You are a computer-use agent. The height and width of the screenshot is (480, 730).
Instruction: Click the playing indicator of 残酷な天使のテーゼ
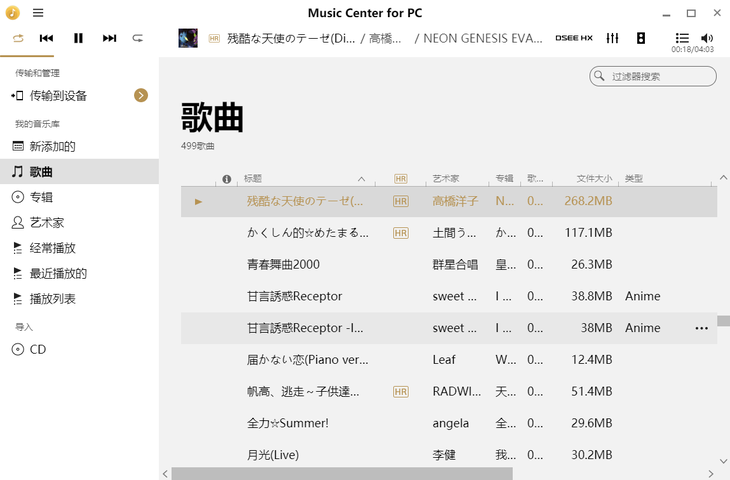pos(198,202)
